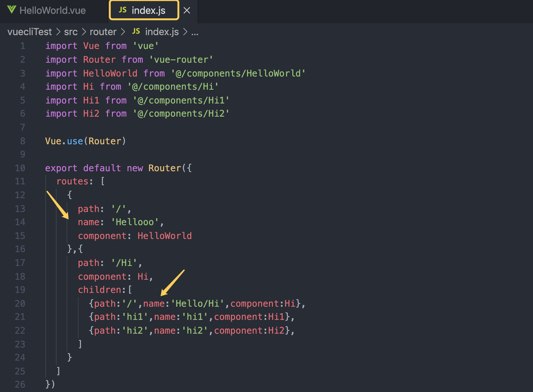Click the 'vue-router' import string
Viewport: 533px width, 392px height.
[x=181, y=60]
